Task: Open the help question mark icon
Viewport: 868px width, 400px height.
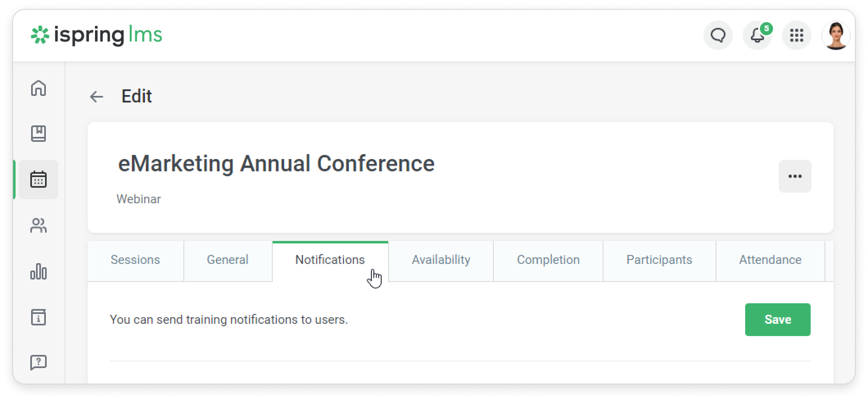Action: click(38, 362)
